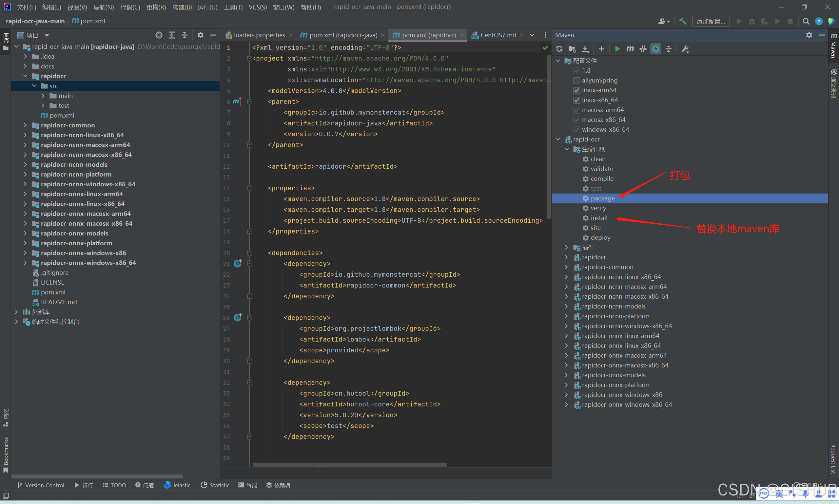Build the project with hammer icon
The image size is (839, 504).
(x=683, y=21)
